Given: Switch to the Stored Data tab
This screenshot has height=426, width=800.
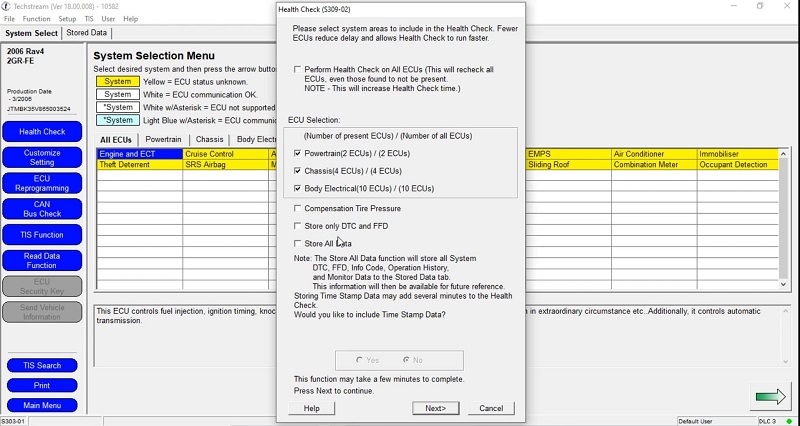Looking at the screenshot, I should click(x=87, y=33).
